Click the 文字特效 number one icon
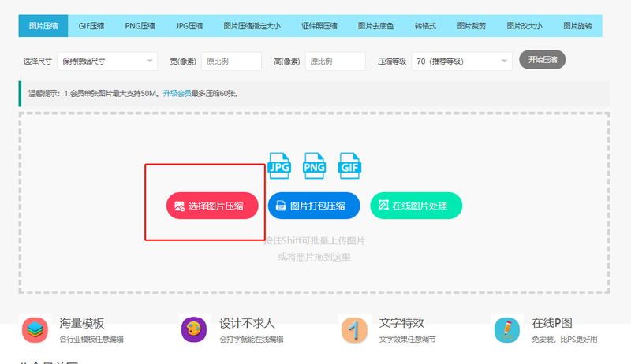The height and width of the screenshot is (364, 631). pos(354,329)
